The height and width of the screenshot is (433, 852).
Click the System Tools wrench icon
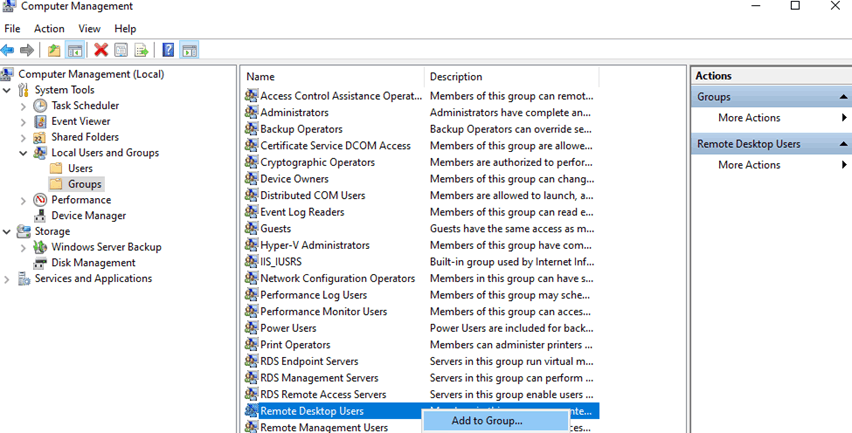click(x=23, y=90)
